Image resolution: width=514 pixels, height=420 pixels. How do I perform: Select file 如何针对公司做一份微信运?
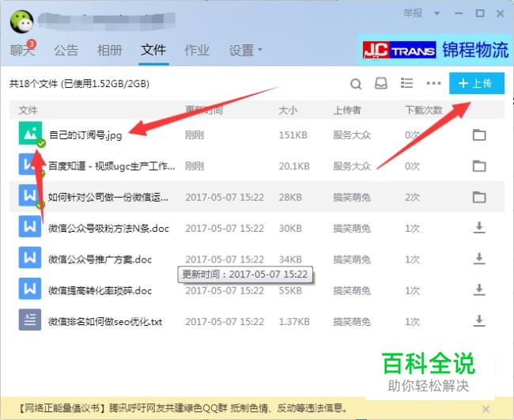tap(108, 197)
